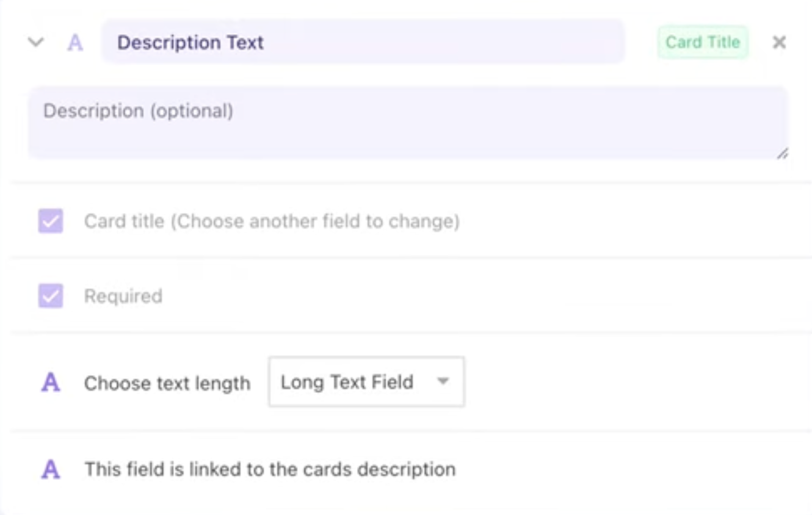Viewport: 812px width, 515px height.
Task: Toggle the Card title checkbox
Action: click(x=51, y=221)
